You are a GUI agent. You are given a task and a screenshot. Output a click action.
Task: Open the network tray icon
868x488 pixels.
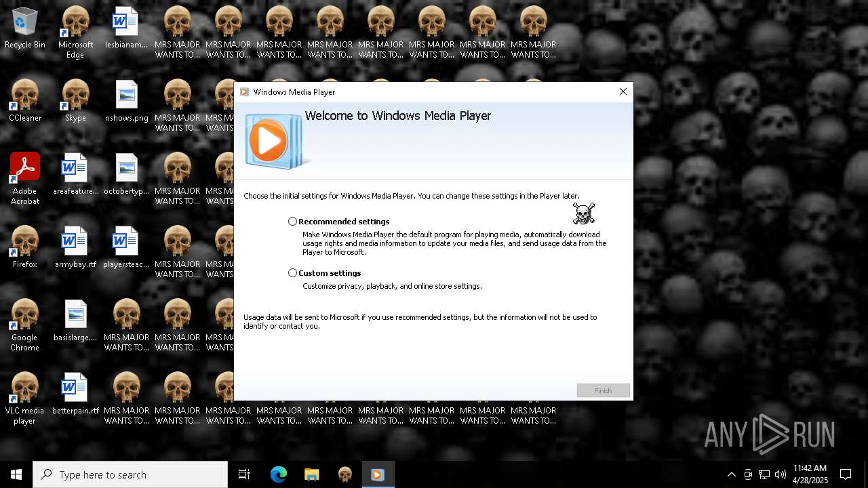764,474
